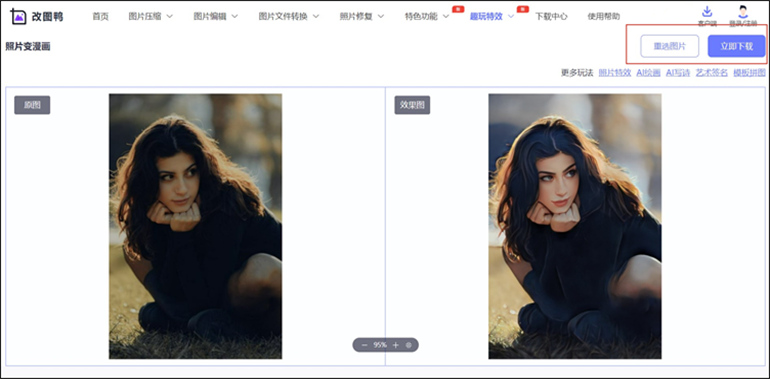Click the zoom out minus icon
Screen dimensions: 770x379
click(x=364, y=345)
